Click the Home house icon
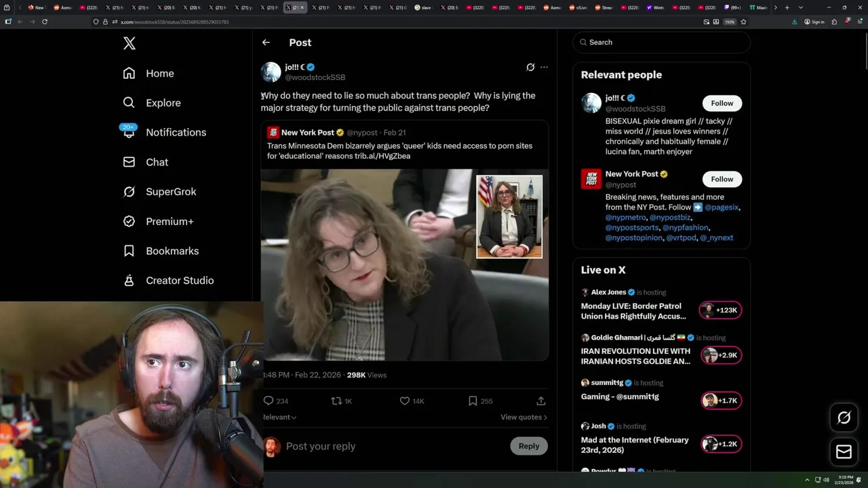The image size is (868, 488). coord(129,73)
